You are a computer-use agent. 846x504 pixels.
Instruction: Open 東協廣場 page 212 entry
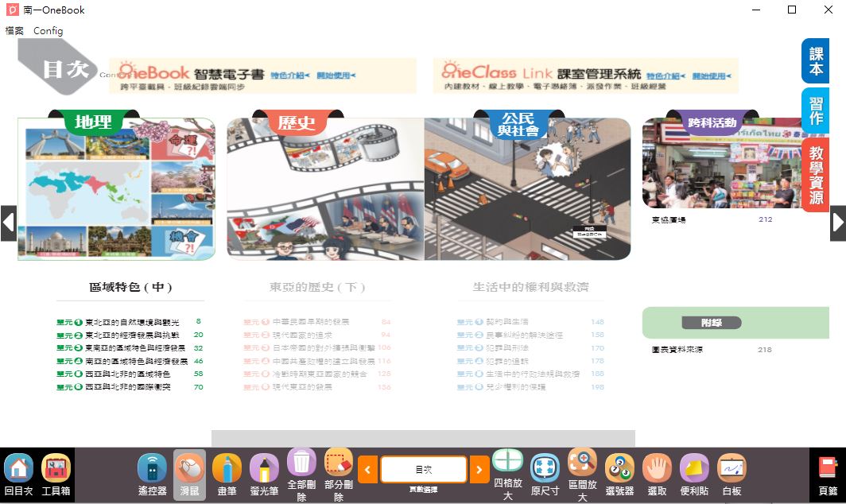pyautogui.click(x=712, y=219)
